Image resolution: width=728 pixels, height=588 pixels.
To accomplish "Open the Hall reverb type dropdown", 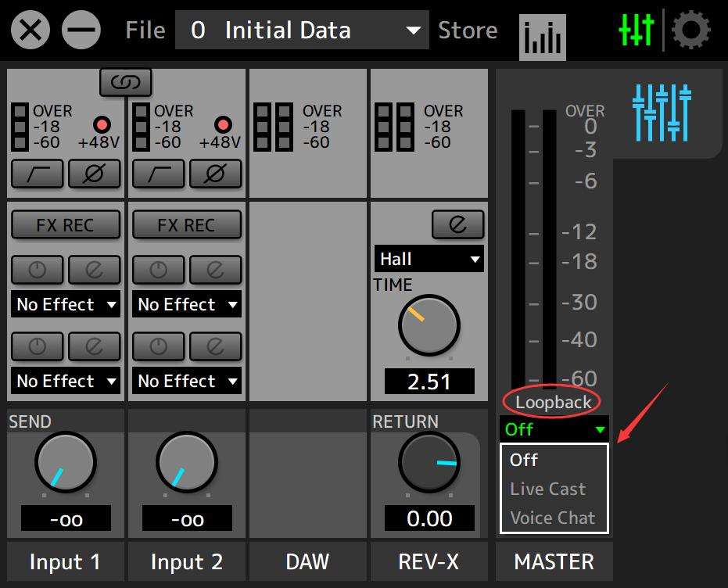I will (429, 259).
